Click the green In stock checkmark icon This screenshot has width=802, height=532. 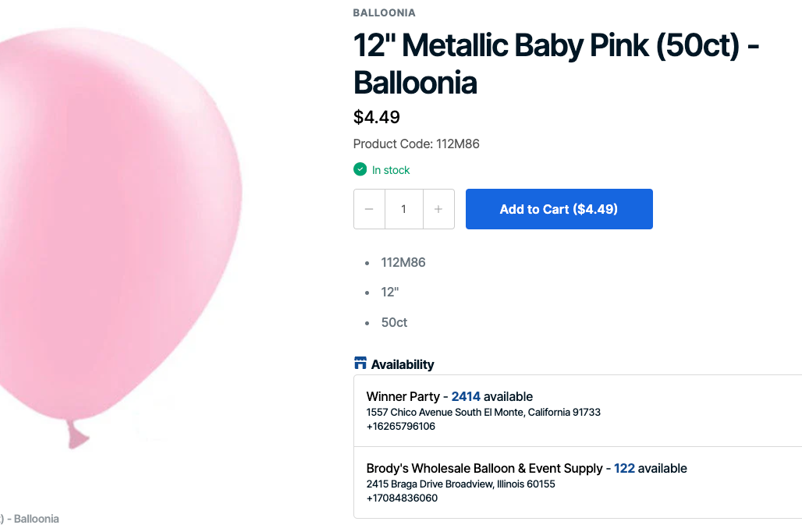tap(360, 169)
